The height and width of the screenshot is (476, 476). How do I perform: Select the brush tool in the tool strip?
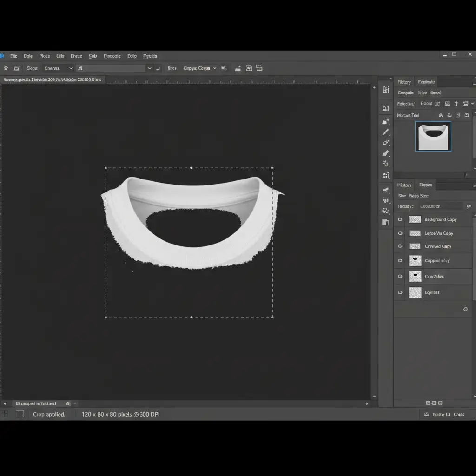coord(386,132)
